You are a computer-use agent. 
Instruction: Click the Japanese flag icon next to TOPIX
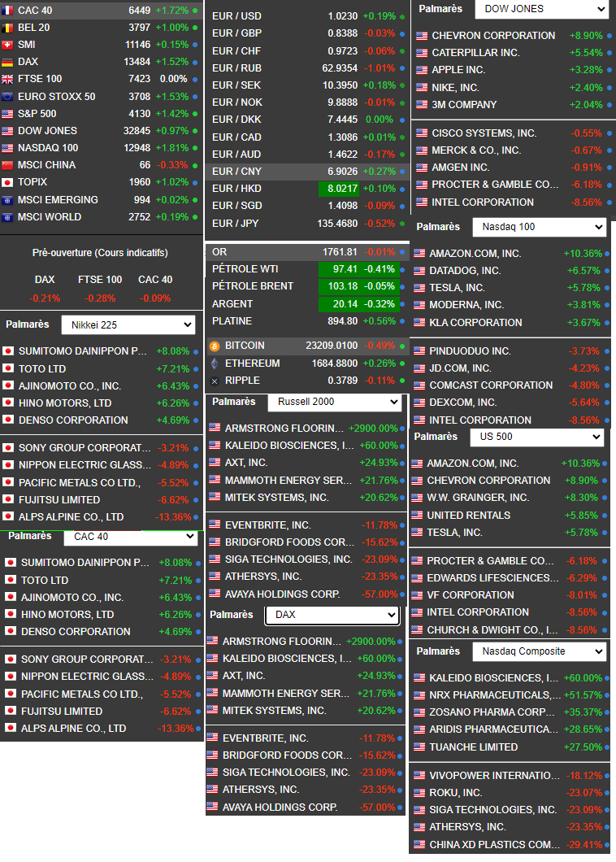coord(7,182)
